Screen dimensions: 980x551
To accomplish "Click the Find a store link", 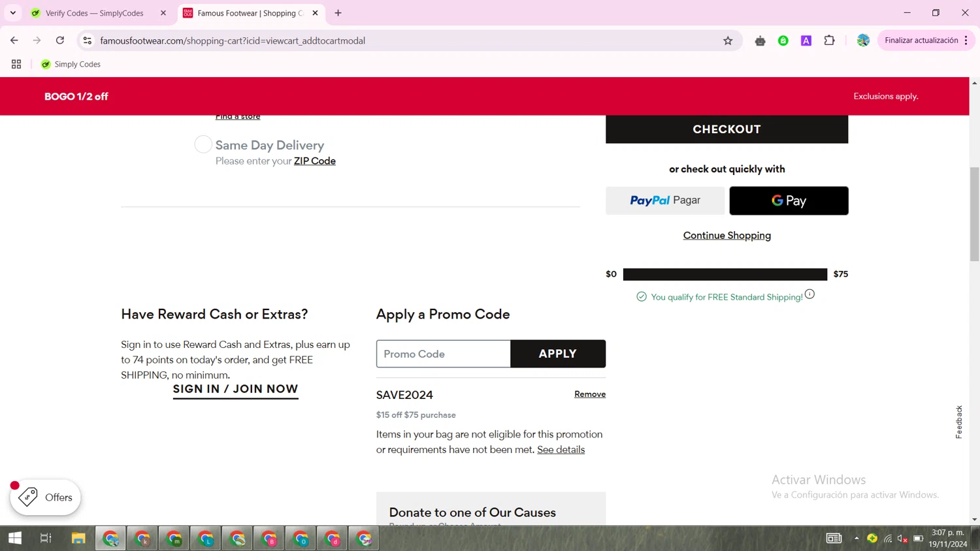I will tap(238, 117).
